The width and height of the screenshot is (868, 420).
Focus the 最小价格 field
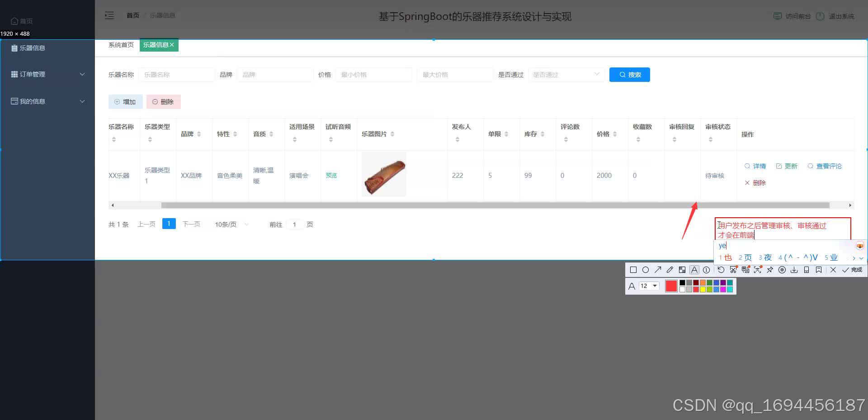374,75
